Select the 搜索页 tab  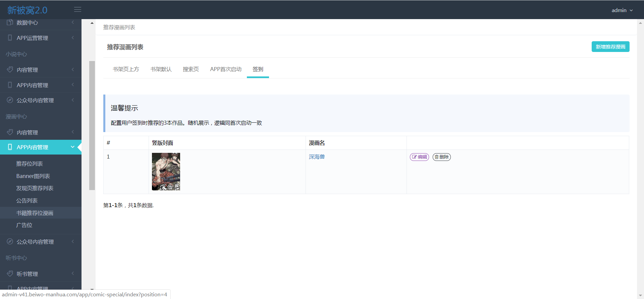pyautogui.click(x=191, y=69)
